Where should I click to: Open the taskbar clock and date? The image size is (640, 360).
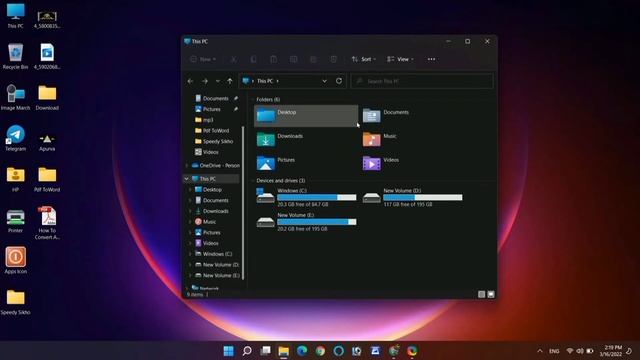point(611,351)
